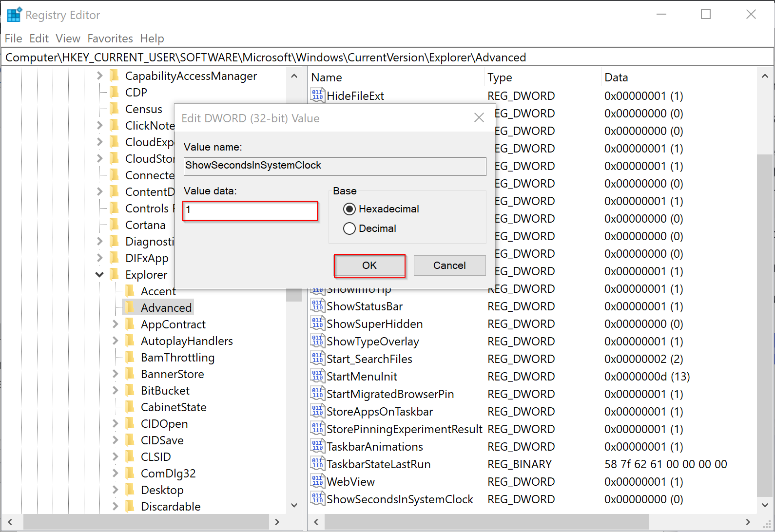The image size is (775, 532).
Task: Select the ShowStatusBar DWORD value icon
Action: (x=317, y=306)
